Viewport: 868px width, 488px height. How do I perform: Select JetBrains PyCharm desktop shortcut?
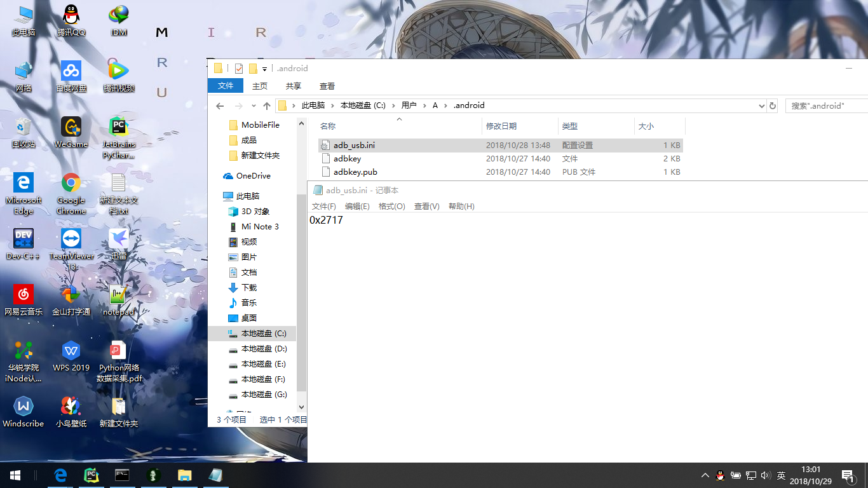(119, 137)
